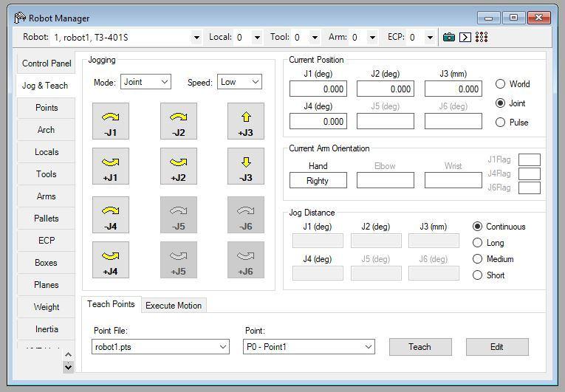Open the ECP number dropdown
Viewport: 565px width, 392px height.
click(430, 37)
